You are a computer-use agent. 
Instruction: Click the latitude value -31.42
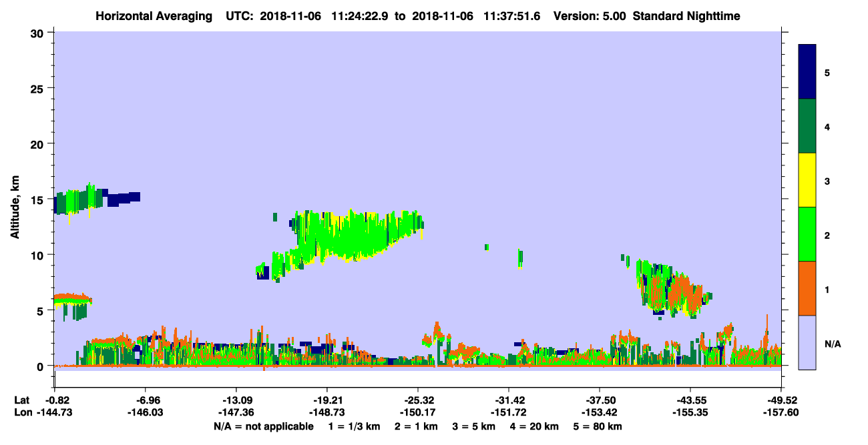(508, 400)
